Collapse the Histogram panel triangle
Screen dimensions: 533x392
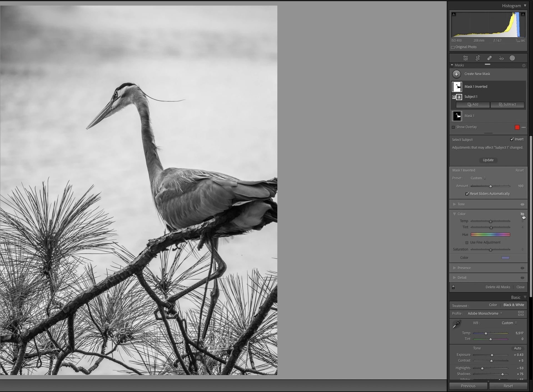click(x=525, y=6)
